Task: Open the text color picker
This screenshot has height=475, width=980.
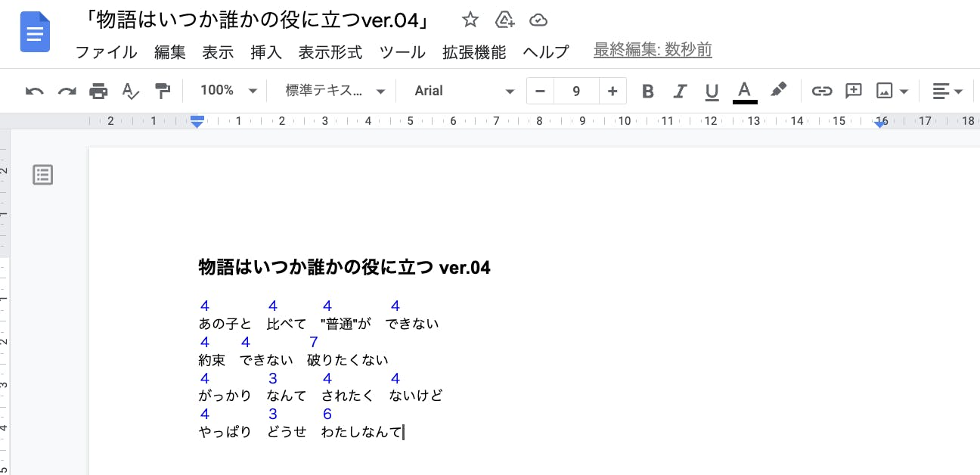Action: [x=744, y=92]
